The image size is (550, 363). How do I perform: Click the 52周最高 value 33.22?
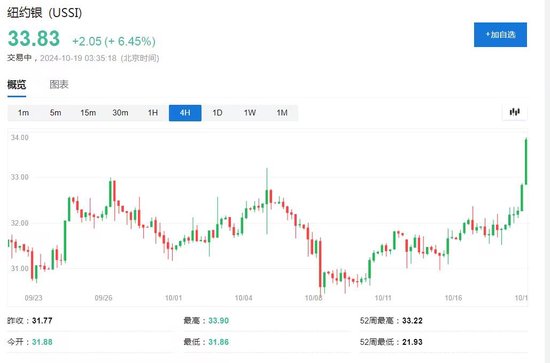[412, 321]
